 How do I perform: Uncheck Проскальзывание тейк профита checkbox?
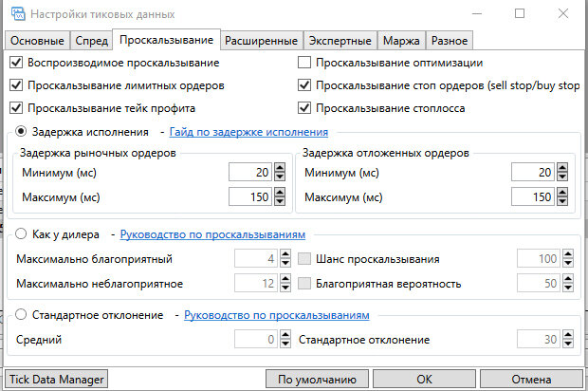click(x=16, y=108)
